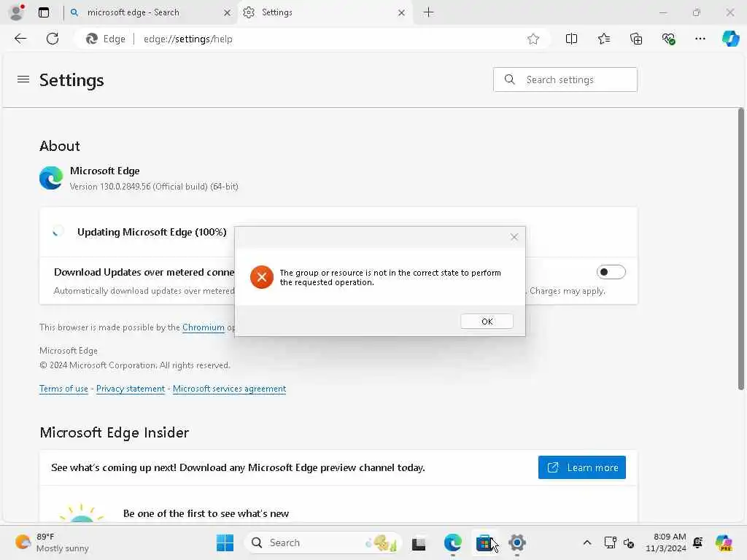The width and height of the screenshot is (747, 560).
Task: Click OK in the error dialog
Action: point(487,322)
